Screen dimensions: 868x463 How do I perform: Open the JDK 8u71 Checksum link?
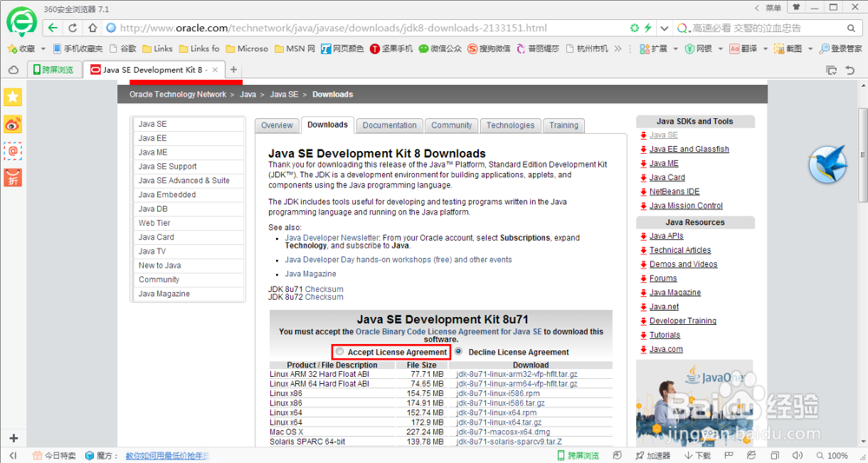click(324, 289)
